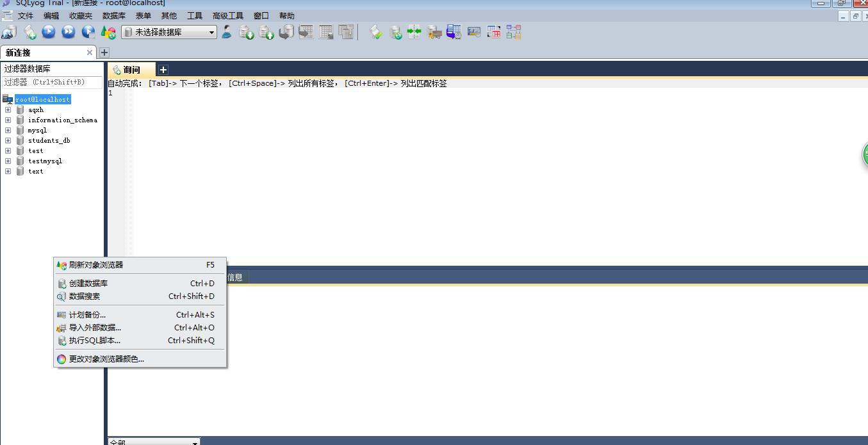Click the execute query play icon
868x445 pixels.
[49, 32]
